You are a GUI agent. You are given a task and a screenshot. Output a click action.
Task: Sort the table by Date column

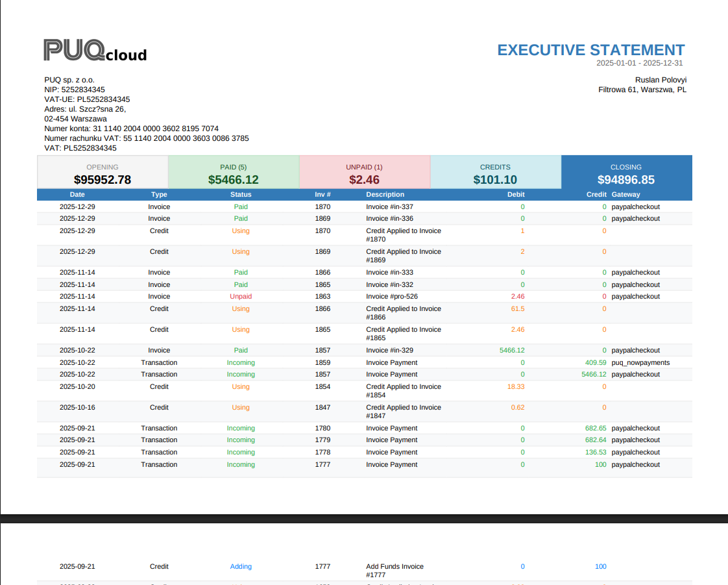[77, 194]
